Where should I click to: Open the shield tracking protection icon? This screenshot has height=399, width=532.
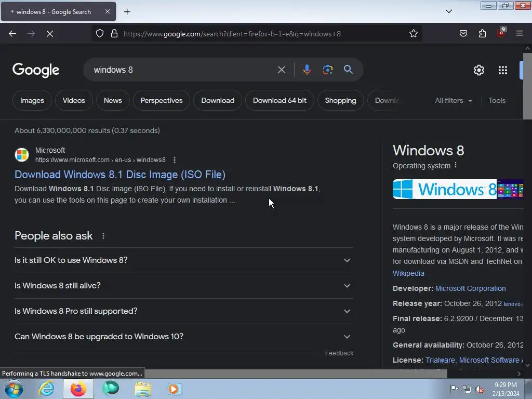point(99,34)
